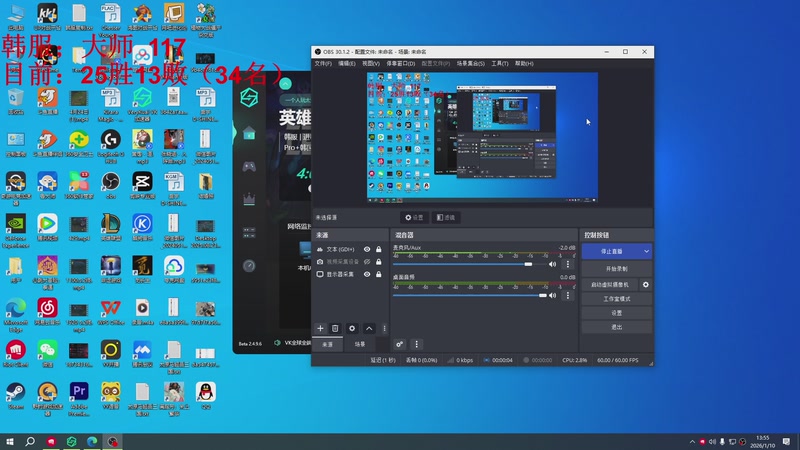Viewport: 800px width, 450px height.
Task: Click 停止直播 button
Action: pos(611,251)
